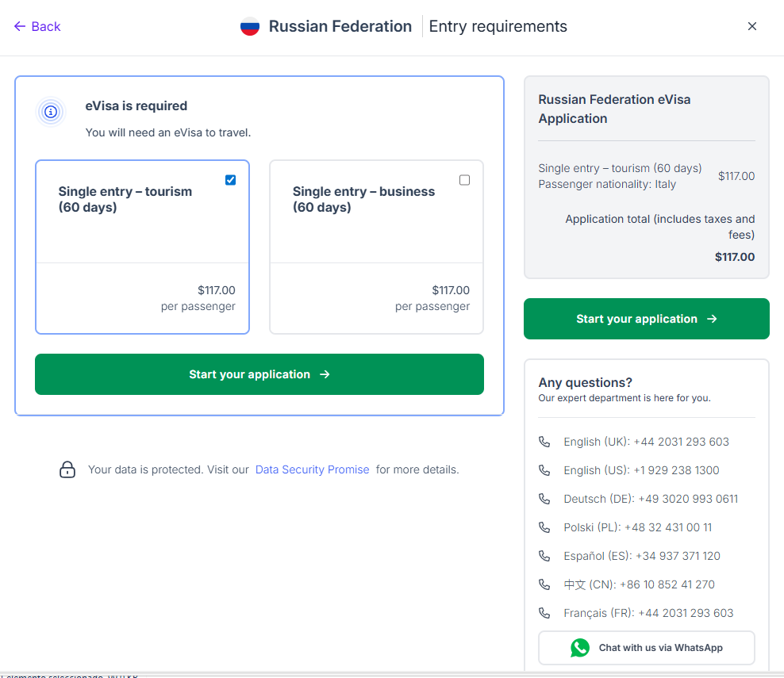This screenshot has width=784, height=678.
Task: Go back using the Back arrow link
Action: coord(37,26)
